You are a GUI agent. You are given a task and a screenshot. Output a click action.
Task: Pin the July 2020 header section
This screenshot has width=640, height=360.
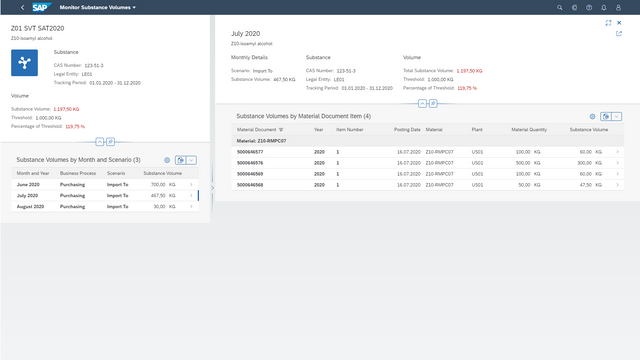(x=433, y=103)
